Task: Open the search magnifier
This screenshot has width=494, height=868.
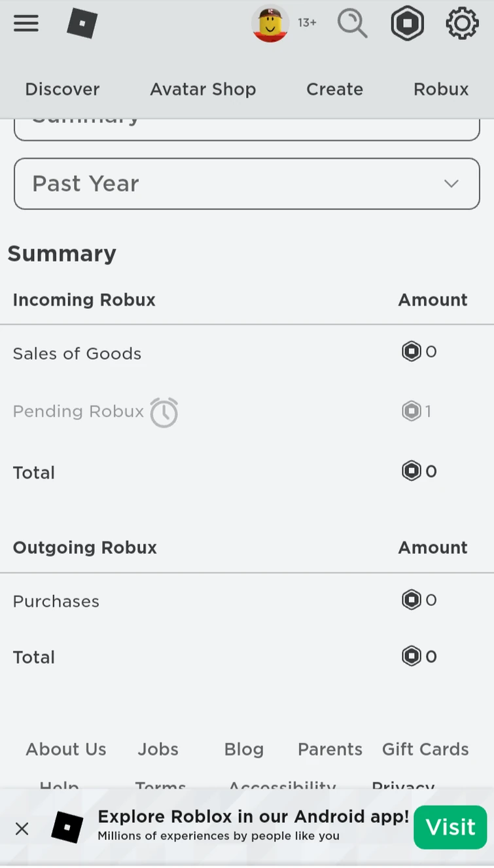Action: (353, 23)
